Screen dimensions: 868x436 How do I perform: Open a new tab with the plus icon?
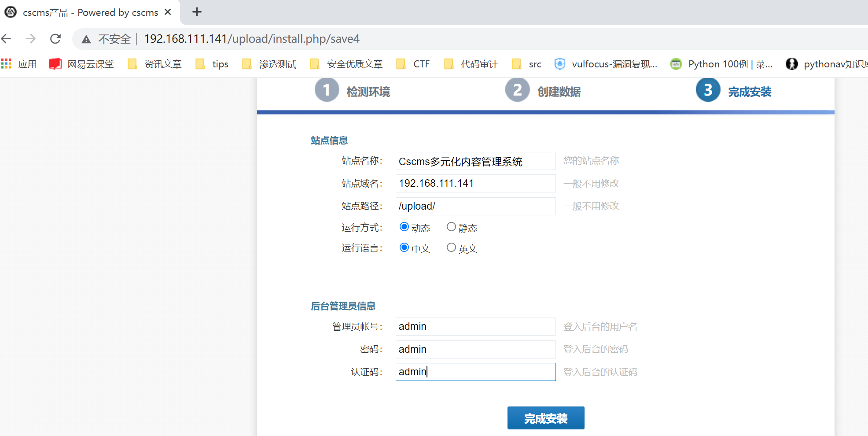point(197,12)
